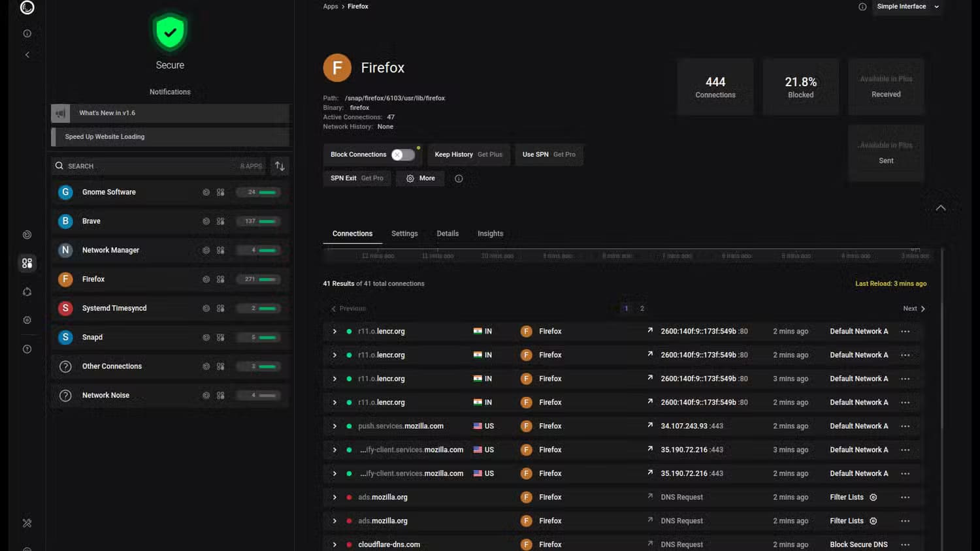Go to page 2 of connections

coord(642,309)
